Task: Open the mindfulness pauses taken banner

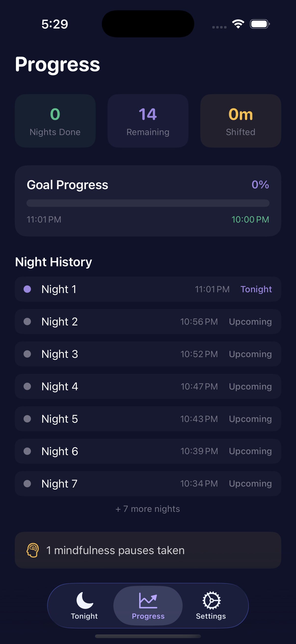Action: pos(148,550)
